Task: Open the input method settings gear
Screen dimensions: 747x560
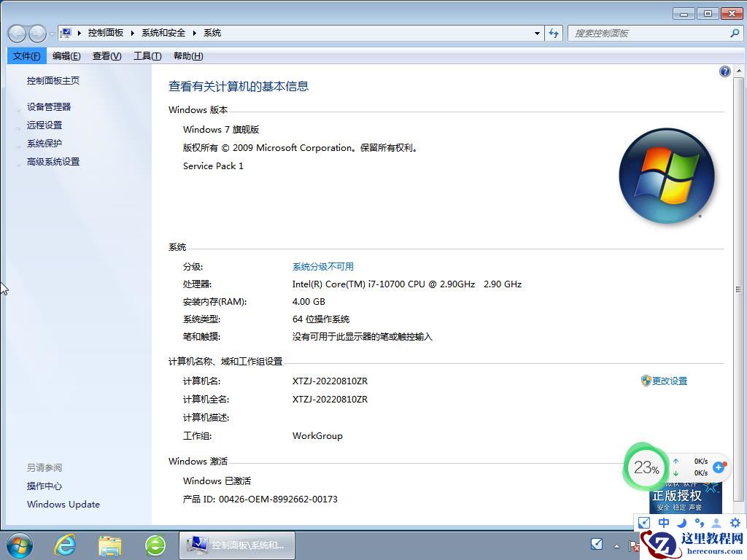Action: (x=735, y=523)
